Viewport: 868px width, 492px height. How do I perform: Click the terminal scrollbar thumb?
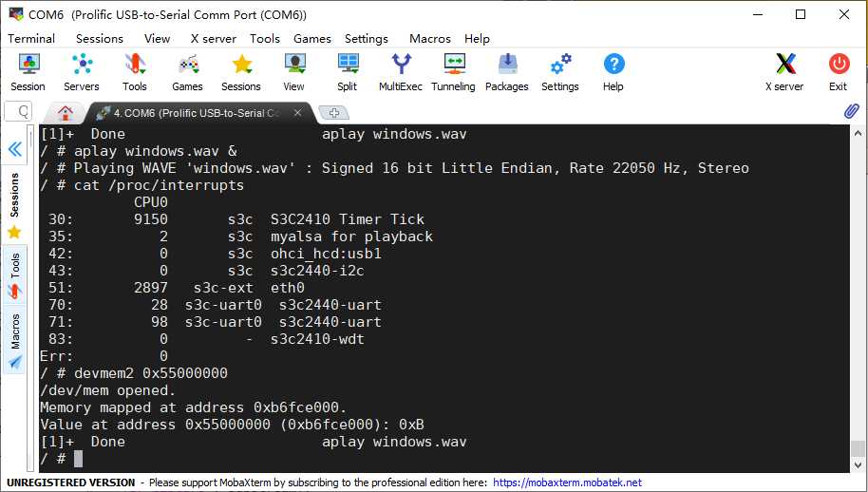tap(858, 449)
